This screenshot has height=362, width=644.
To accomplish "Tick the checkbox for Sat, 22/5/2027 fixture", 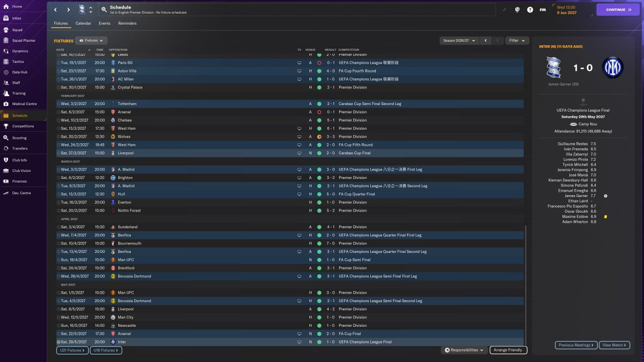I will pos(58,334).
